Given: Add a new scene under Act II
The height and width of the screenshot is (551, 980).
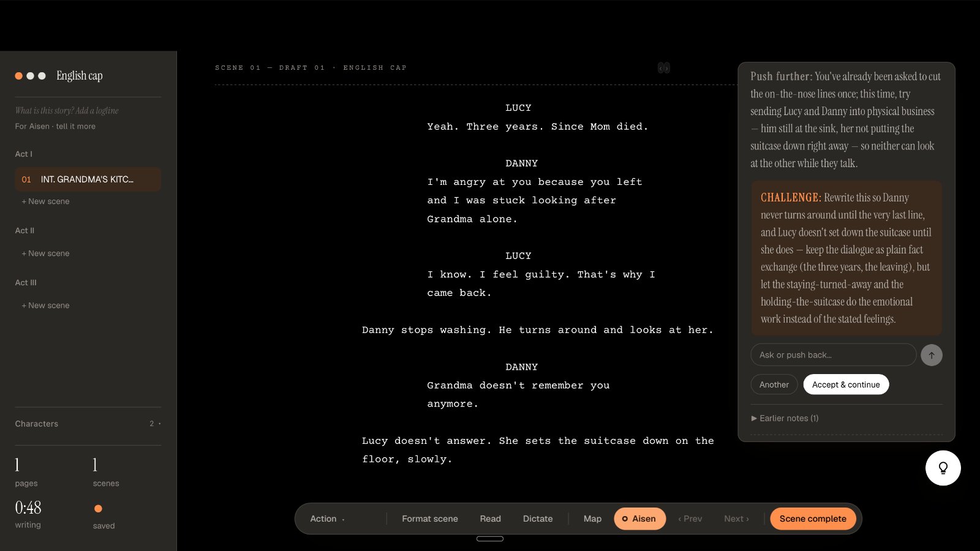Looking at the screenshot, I should click(45, 253).
